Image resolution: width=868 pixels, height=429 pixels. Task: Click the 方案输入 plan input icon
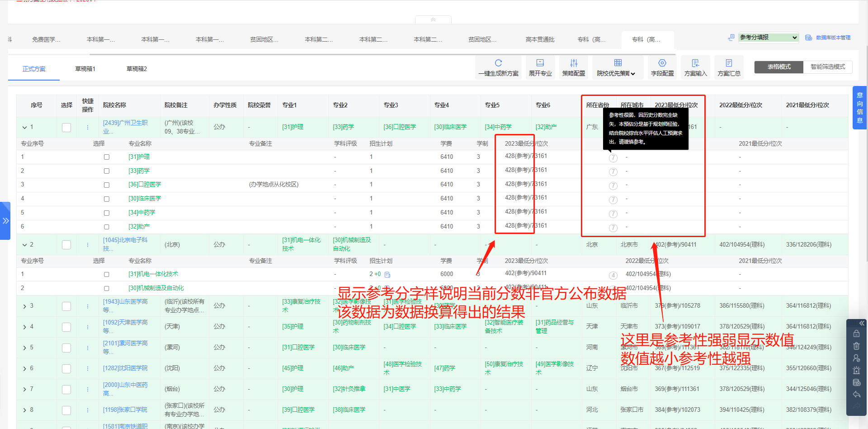[695, 63]
